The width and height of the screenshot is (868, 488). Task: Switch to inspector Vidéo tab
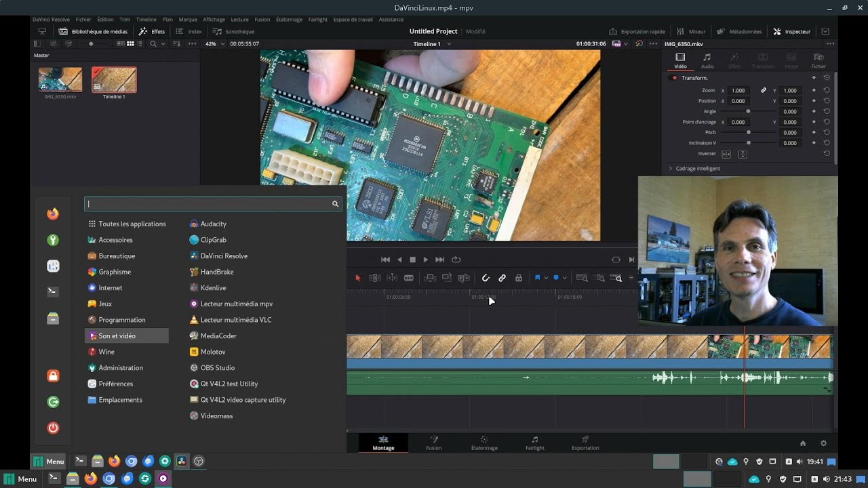[680, 61]
